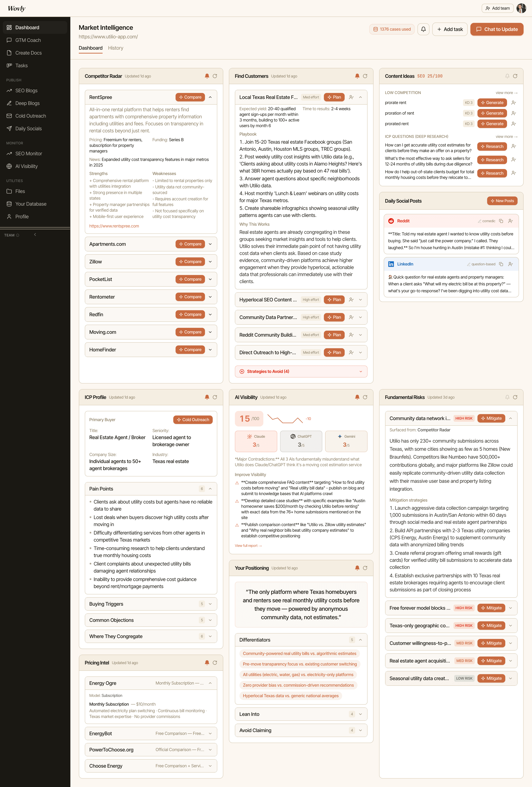Open Your Database in sidebar

[x=35, y=204]
